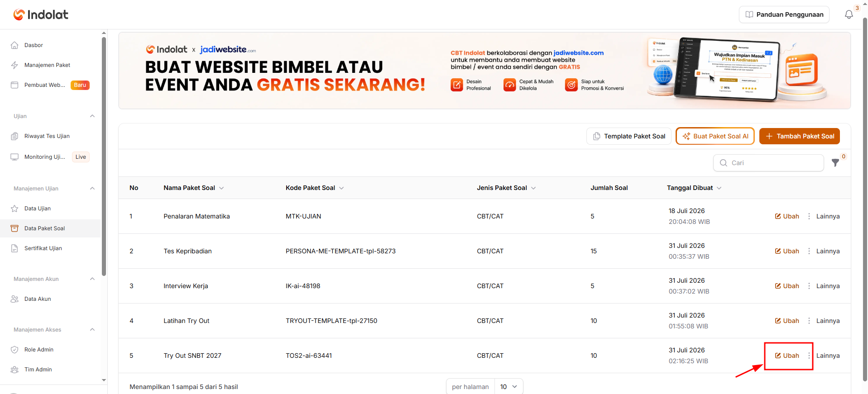Click the jadiwebsite promo banner
This screenshot has width=868, height=394.
click(484, 71)
